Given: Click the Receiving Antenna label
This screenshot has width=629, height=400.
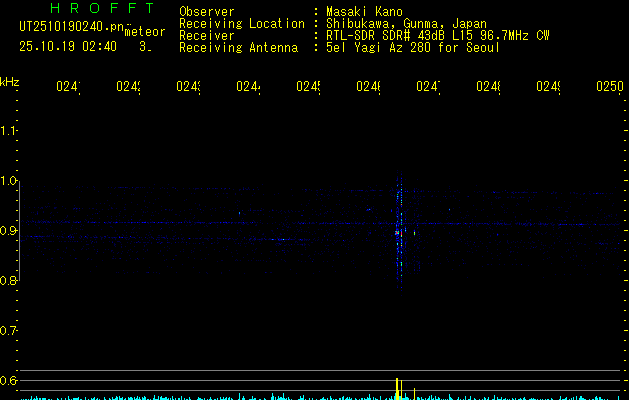Looking at the screenshot, I should click(238, 47).
